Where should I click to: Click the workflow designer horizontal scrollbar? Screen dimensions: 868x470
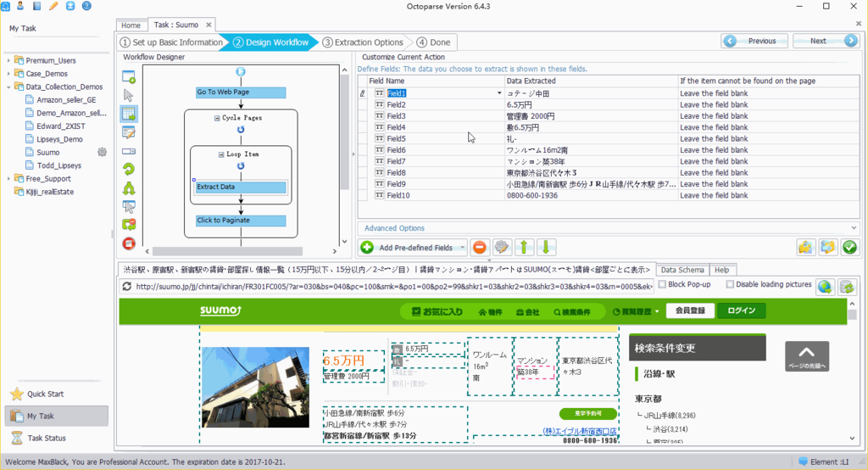[x=227, y=251]
